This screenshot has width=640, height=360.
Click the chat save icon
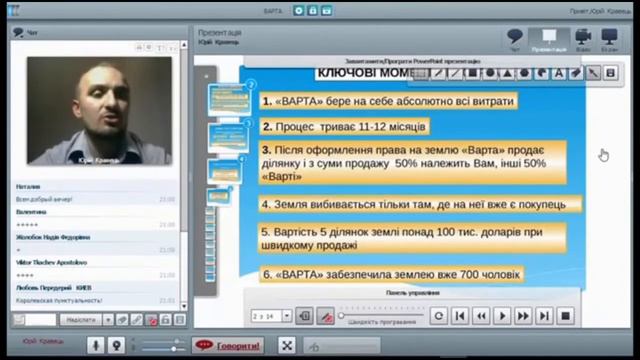(x=180, y=320)
